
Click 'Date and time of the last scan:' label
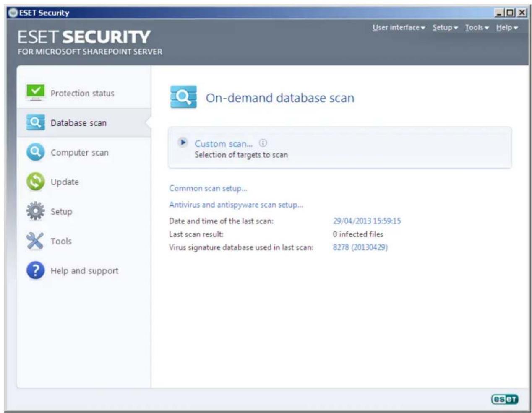tap(221, 221)
